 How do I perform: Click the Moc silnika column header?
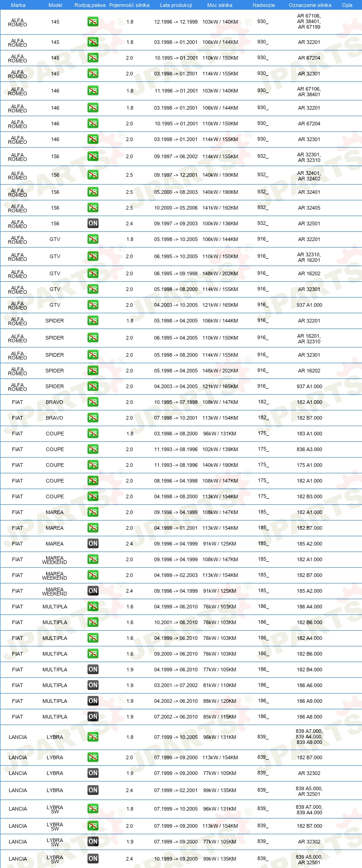pos(220,5)
